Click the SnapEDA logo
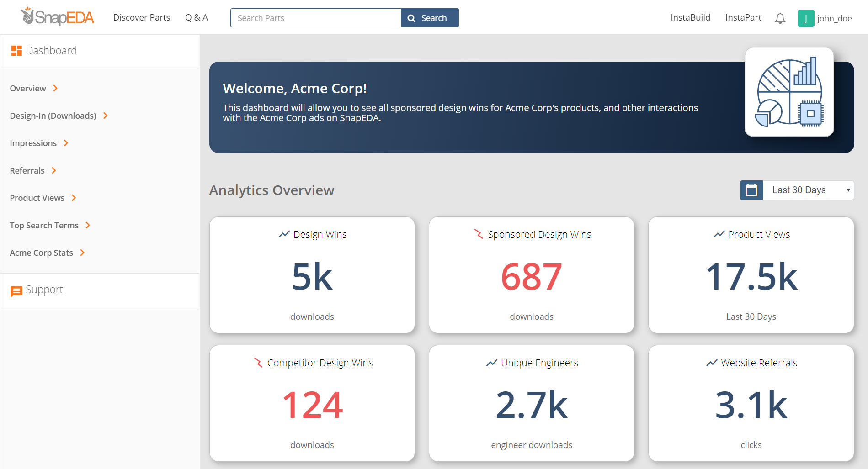The image size is (868, 469). (57, 17)
